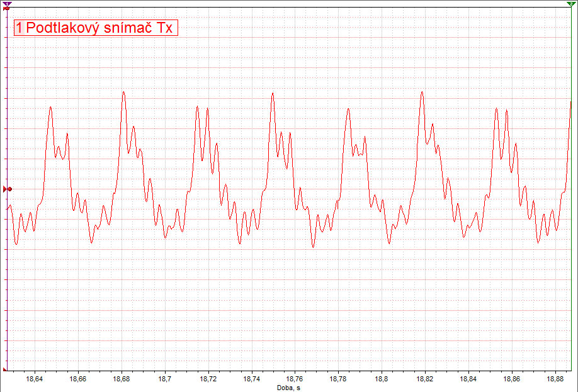Select the Podtlakový snímač Tx channel label

(99, 28)
